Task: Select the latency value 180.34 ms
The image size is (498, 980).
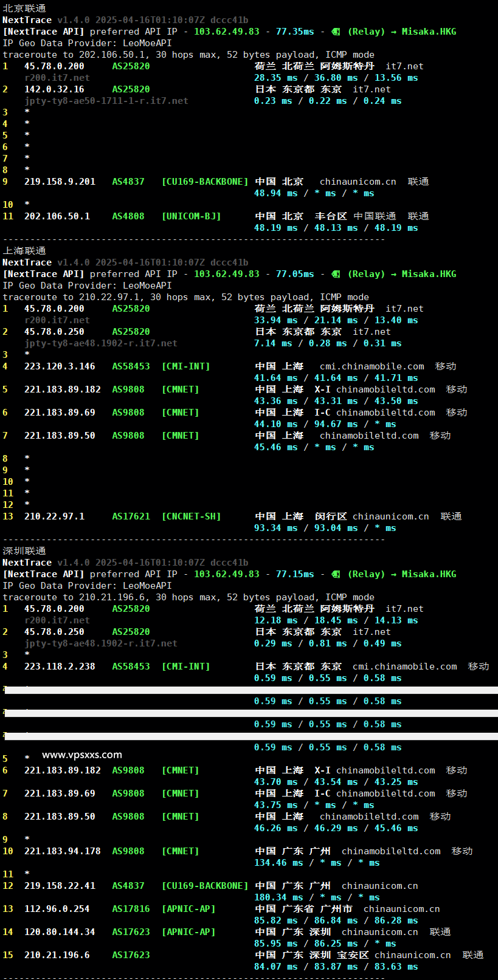Action: pyautogui.click(x=278, y=897)
